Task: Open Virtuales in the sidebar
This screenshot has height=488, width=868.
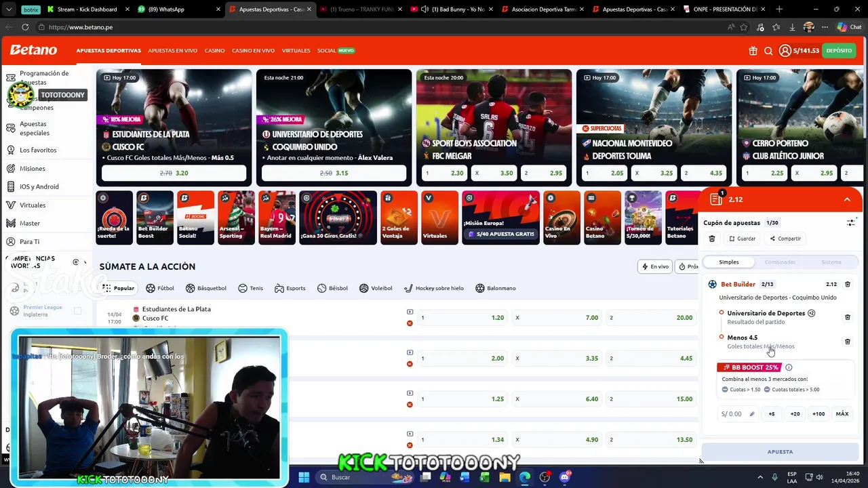Action: click(33, 205)
